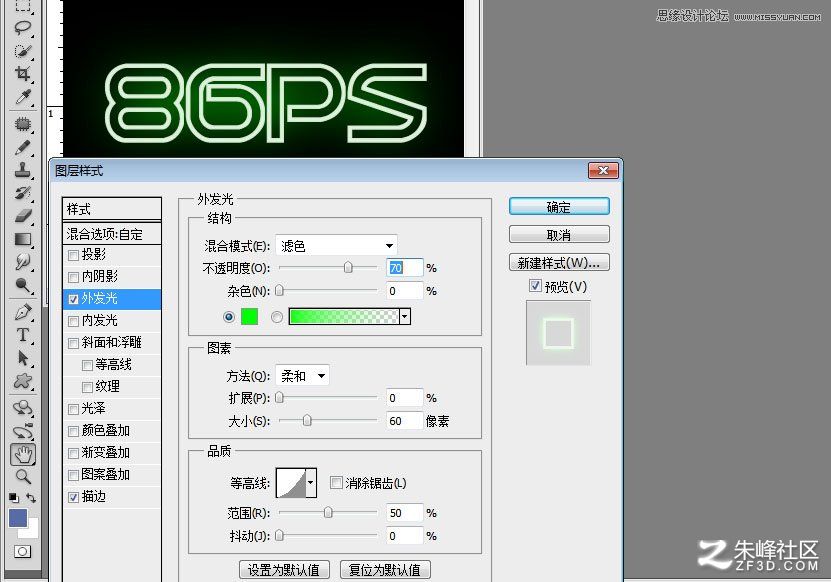Enable the 内发光 inner glow checkbox
The height and width of the screenshot is (582, 831).
pyautogui.click(x=74, y=321)
